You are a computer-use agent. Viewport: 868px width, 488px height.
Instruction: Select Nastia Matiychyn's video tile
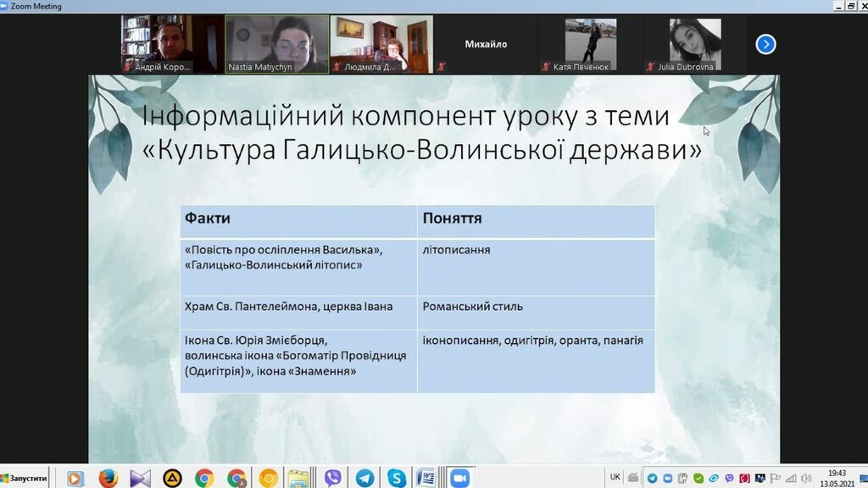click(275, 42)
